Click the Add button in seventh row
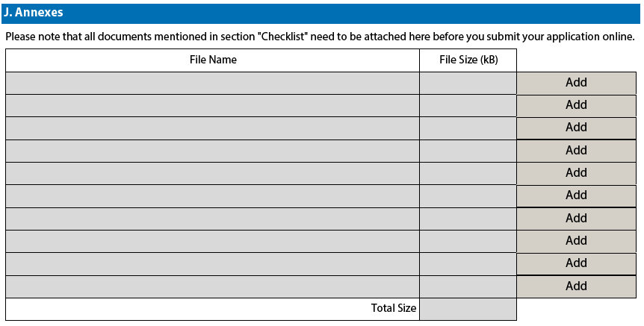The image size is (644, 326). [x=576, y=219]
